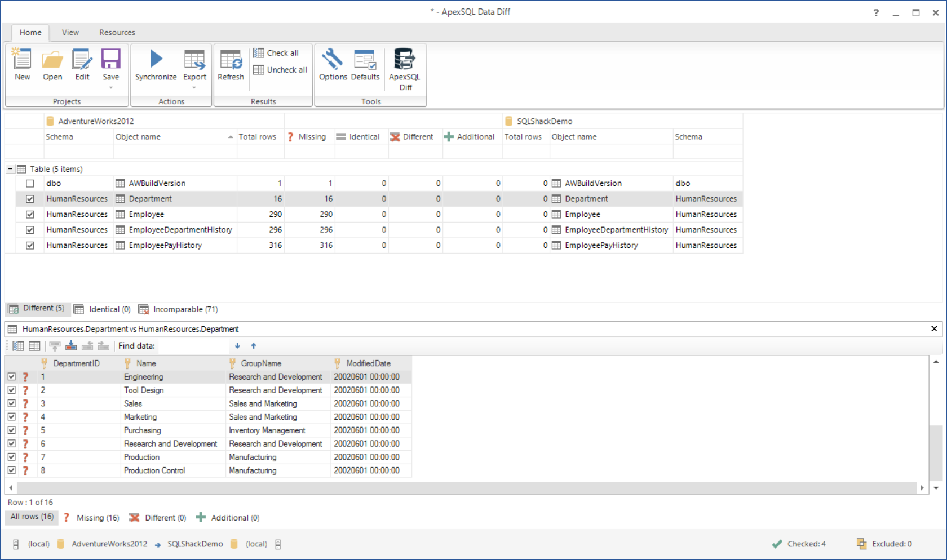This screenshot has height=560, width=947.
Task: Open the Incomparable (71) tab
Action: [x=179, y=309]
